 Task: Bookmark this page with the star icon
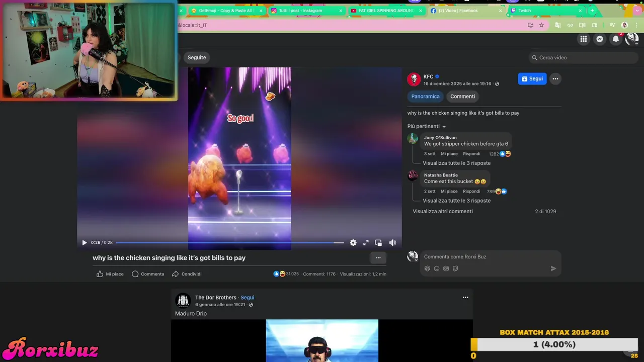[541, 25]
